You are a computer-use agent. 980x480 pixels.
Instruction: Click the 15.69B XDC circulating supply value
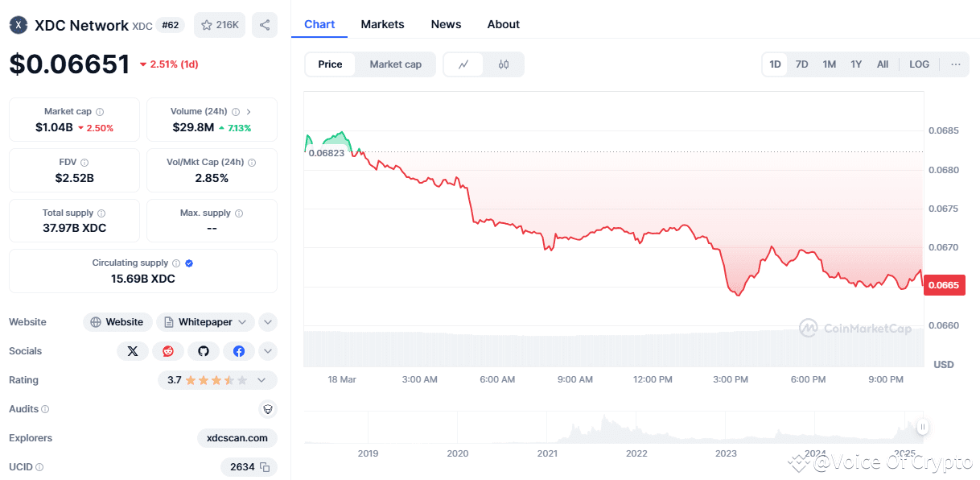pos(143,279)
